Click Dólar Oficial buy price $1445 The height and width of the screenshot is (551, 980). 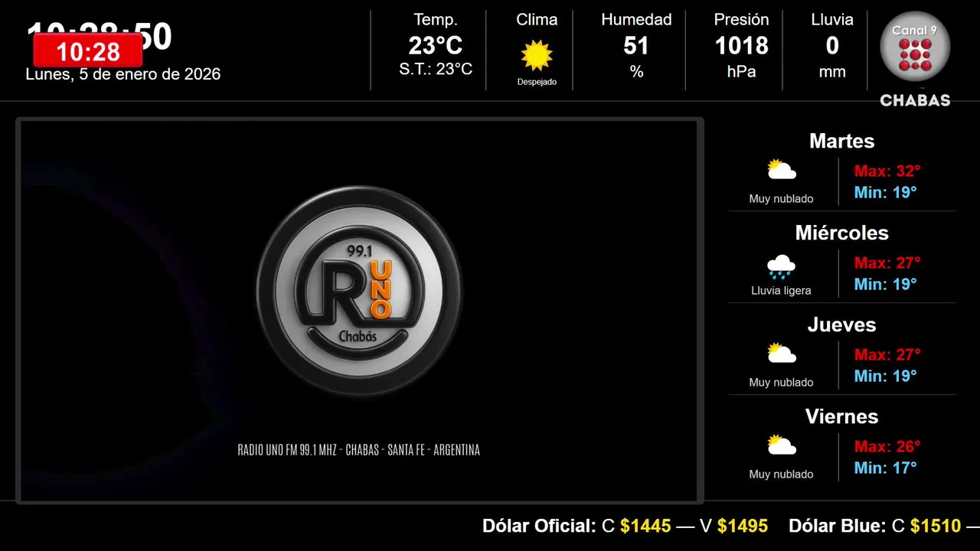click(x=645, y=526)
